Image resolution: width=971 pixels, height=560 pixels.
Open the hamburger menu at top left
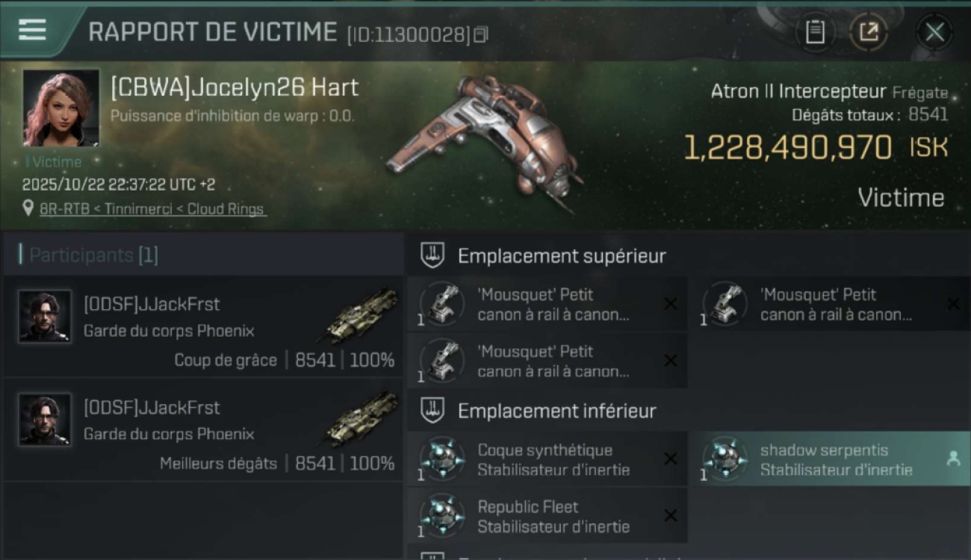click(x=32, y=30)
